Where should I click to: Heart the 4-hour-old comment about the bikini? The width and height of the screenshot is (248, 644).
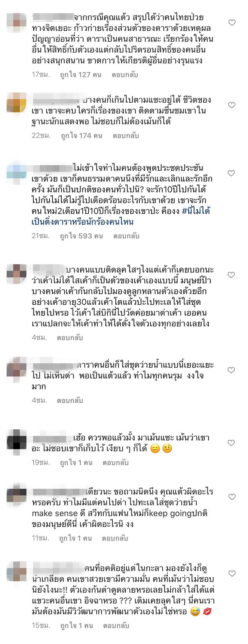[x=232, y=275]
